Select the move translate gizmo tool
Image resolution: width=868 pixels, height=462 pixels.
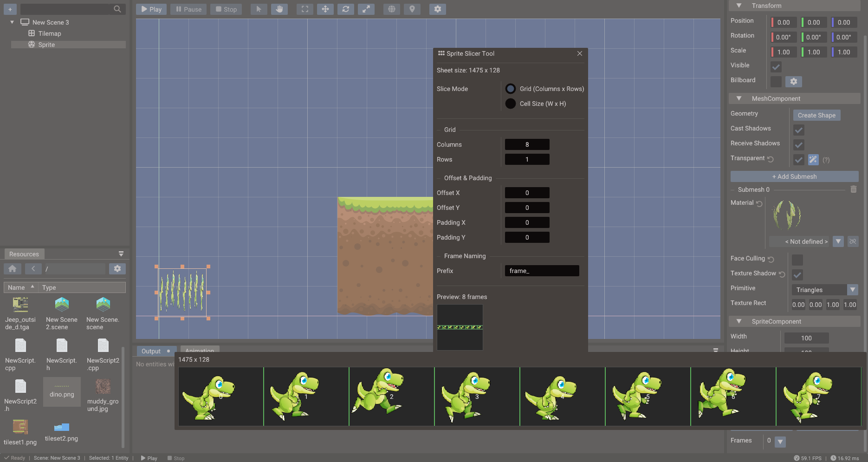325,9
